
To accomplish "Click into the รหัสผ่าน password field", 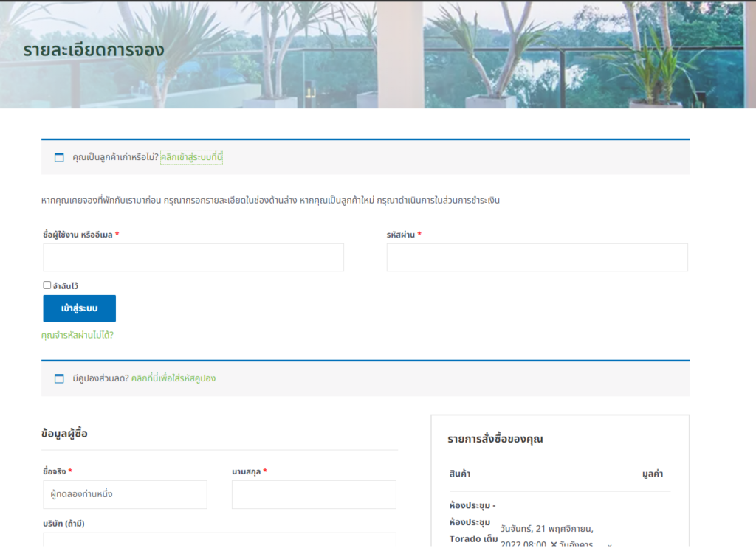I will coord(537,257).
